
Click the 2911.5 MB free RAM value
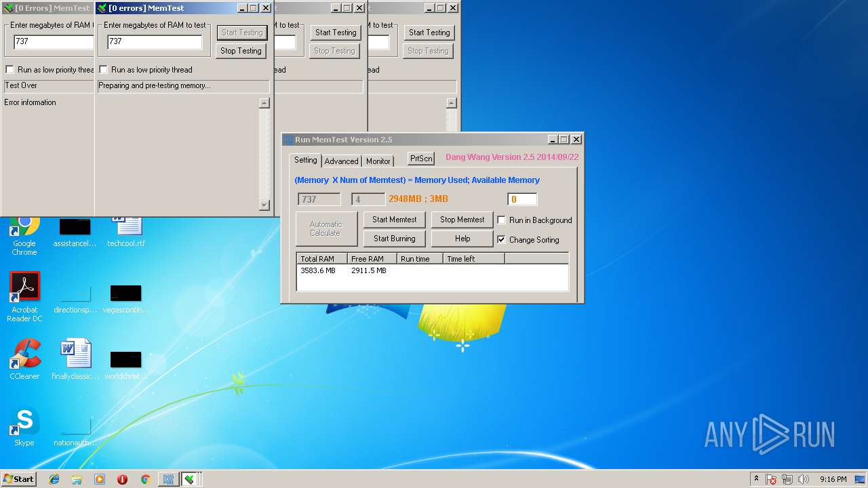coord(369,270)
